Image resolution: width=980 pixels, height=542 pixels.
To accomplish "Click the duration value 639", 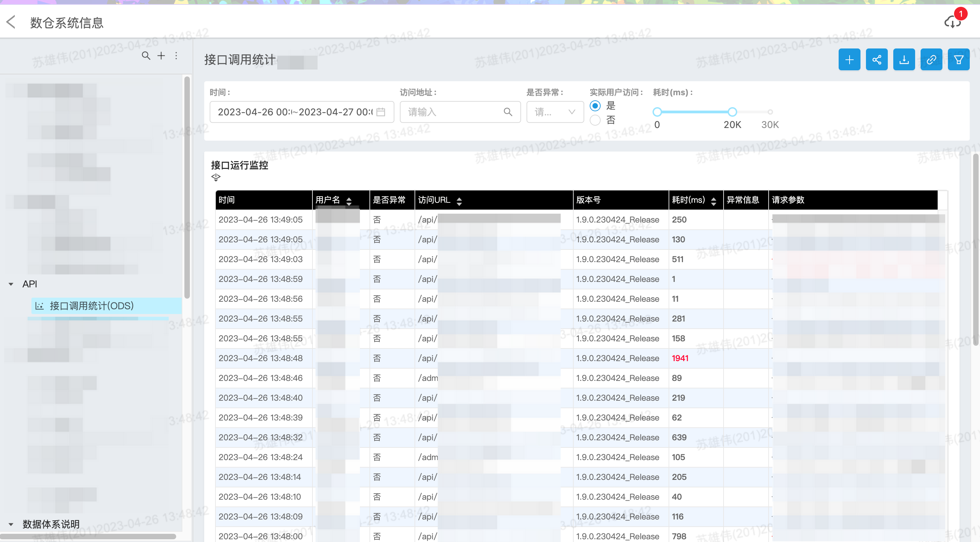I will [x=679, y=438].
